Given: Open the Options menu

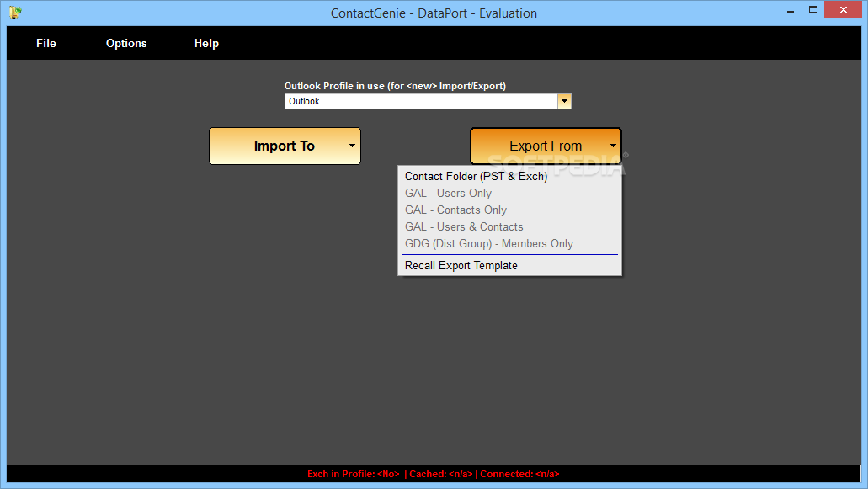Looking at the screenshot, I should pyautogui.click(x=126, y=43).
